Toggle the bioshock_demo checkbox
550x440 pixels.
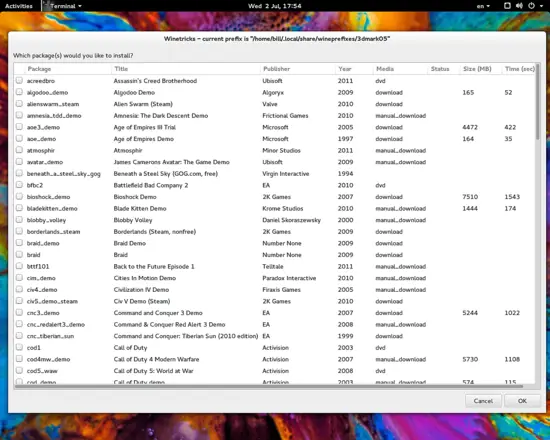(19, 196)
